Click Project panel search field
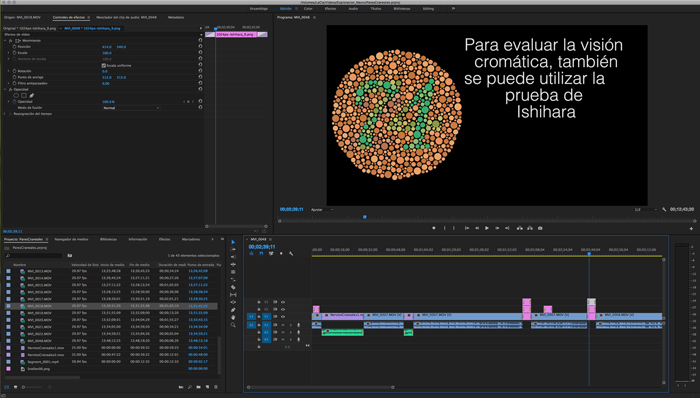The image size is (700, 398). [x=34, y=256]
